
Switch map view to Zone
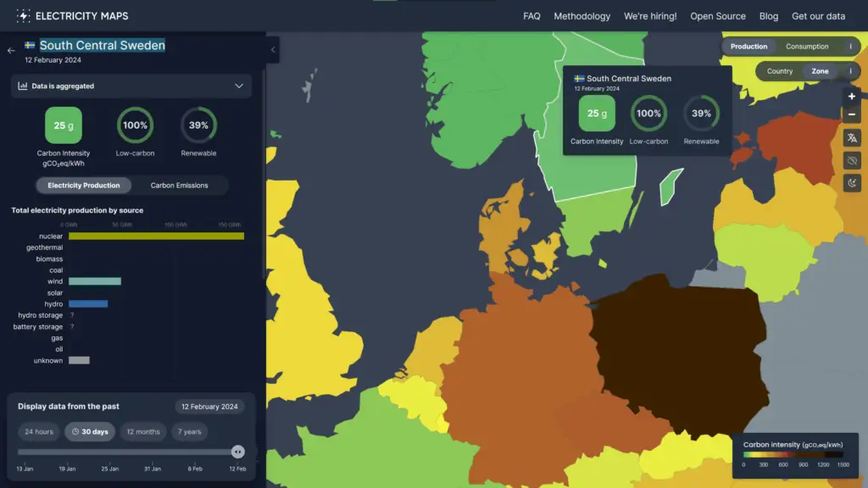(820, 71)
